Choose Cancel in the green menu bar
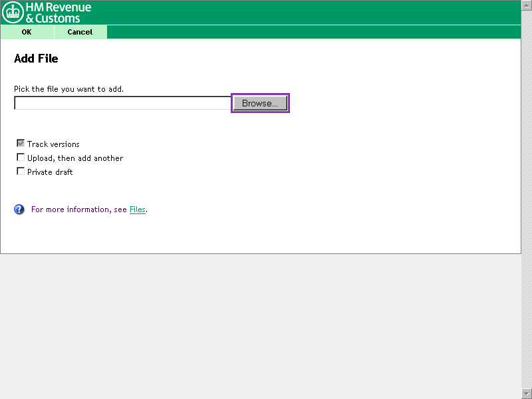The image size is (532, 399). (x=80, y=32)
